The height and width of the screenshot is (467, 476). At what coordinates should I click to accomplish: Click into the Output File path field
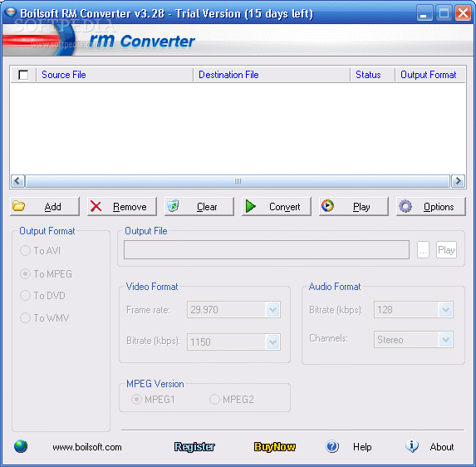[267, 250]
